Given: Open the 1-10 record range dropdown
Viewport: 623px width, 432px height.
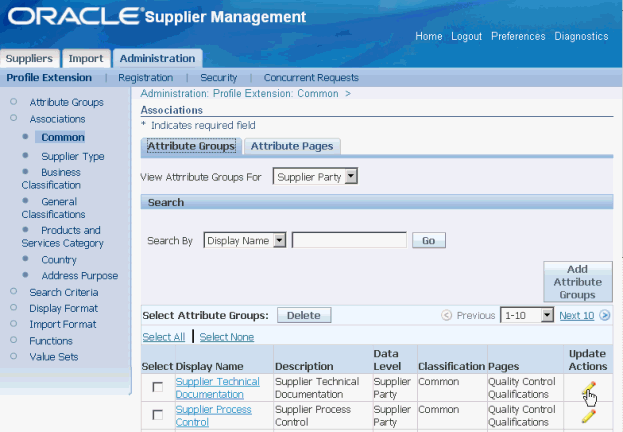Looking at the screenshot, I should coord(526,316).
